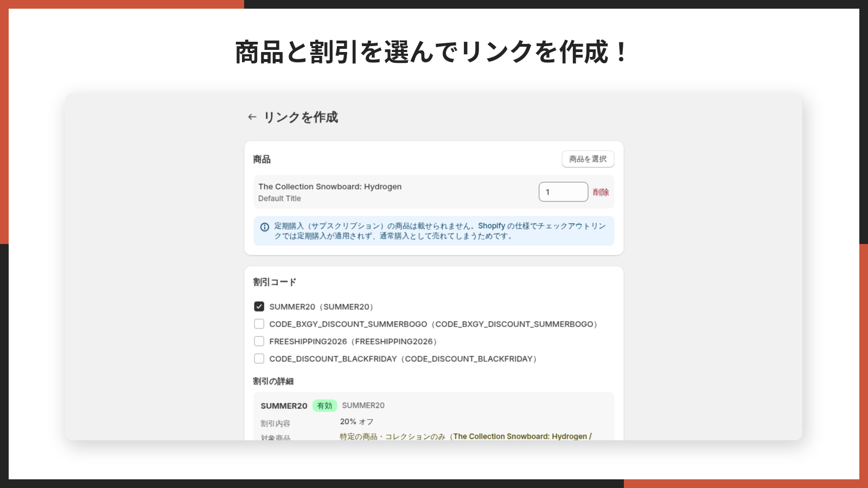Click the 20% オフ discount value
This screenshot has height=488, width=868.
click(356, 421)
